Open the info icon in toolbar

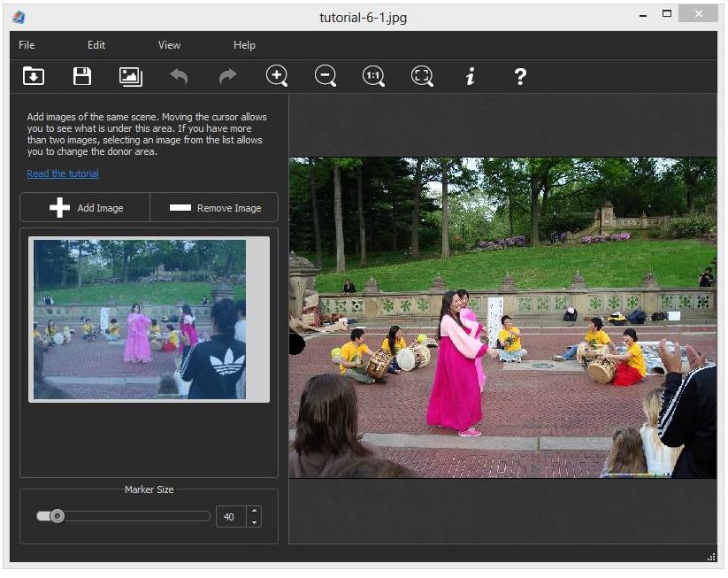click(471, 76)
